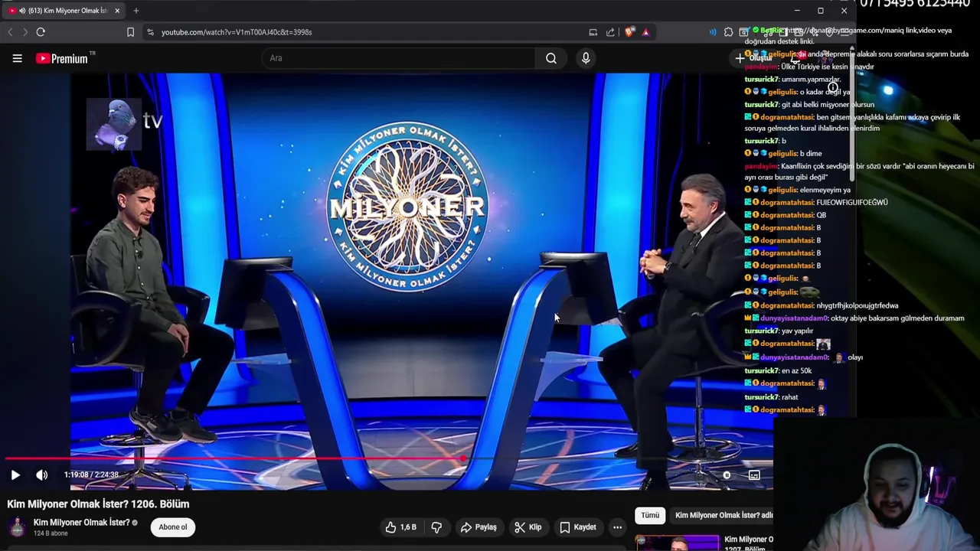Image resolution: width=980 pixels, height=551 pixels.
Task: Dislike the video with thumbs down
Action: 436,527
